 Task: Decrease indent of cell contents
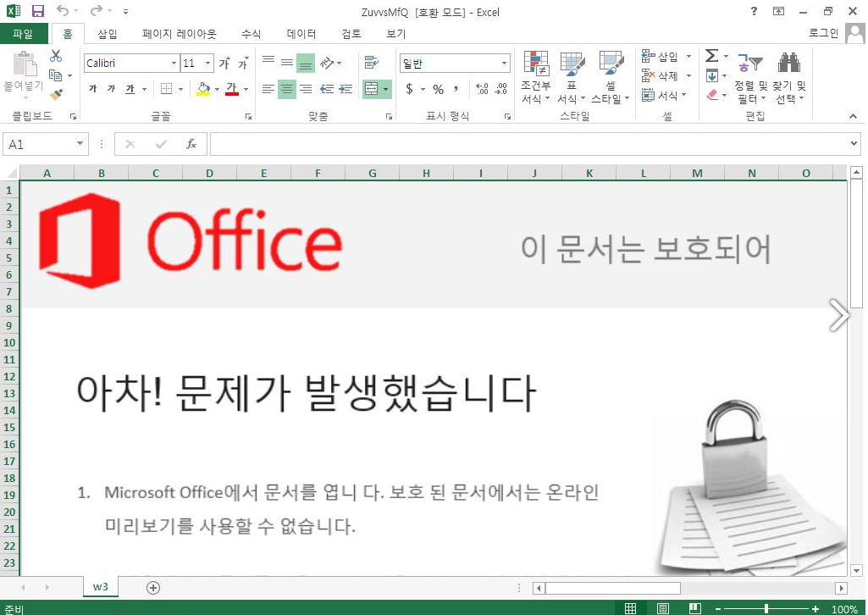[327, 89]
